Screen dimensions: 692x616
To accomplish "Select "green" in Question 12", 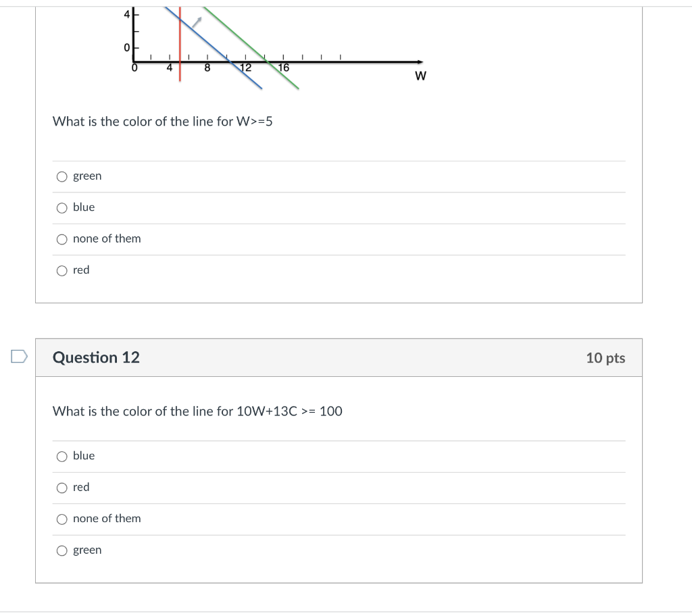I will click(x=61, y=550).
